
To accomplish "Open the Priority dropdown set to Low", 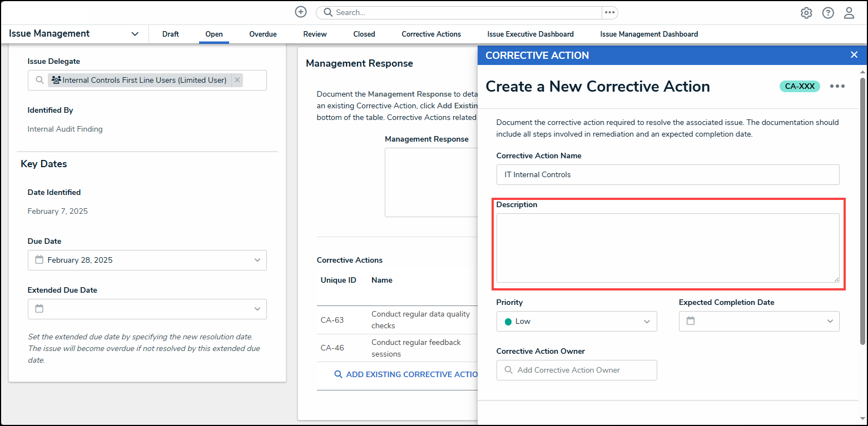I will (647, 322).
